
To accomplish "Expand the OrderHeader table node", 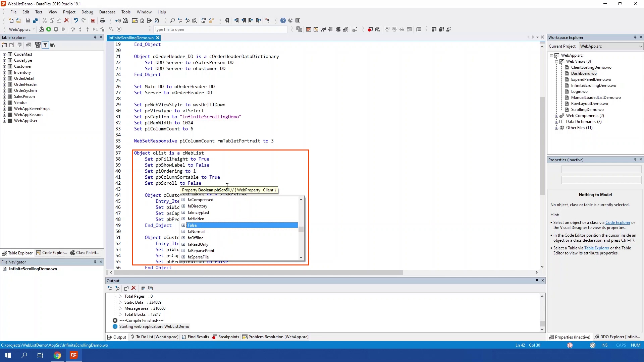I will tap(5, 84).
